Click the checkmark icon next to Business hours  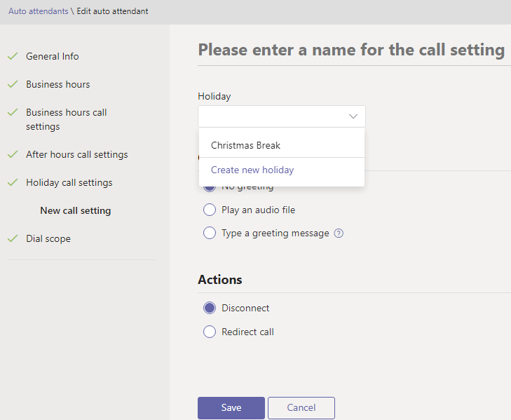13,84
